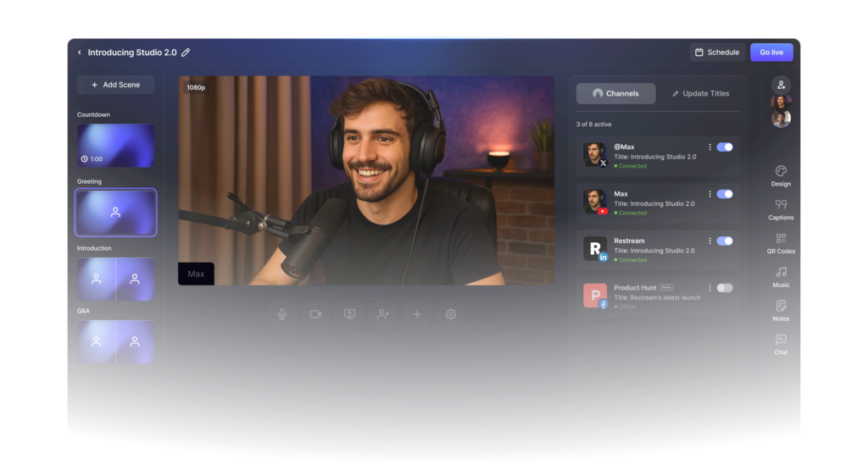Image resolution: width=868 pixels, height=476 pixels.
Task: Open the Notes panel
Action: [x=781, y=311]
